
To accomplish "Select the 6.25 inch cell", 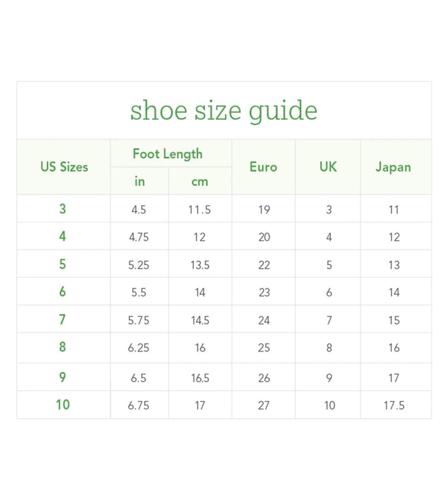I will [139, 347].
